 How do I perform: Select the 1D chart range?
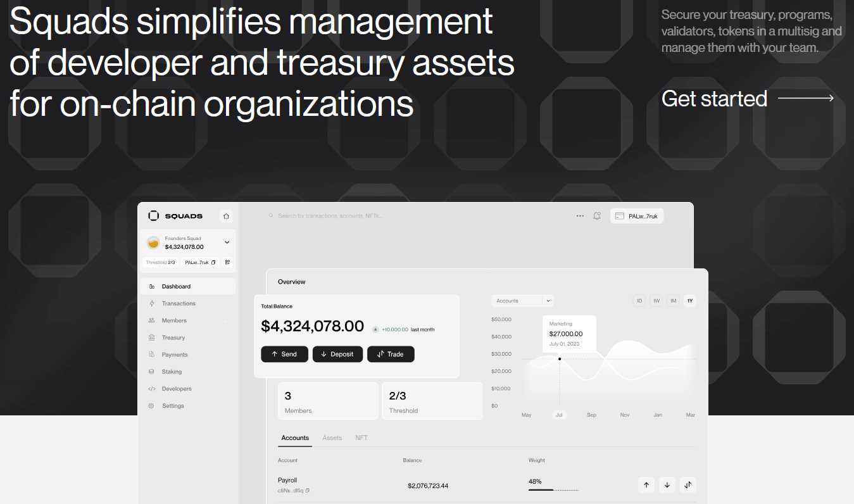pyautogui.click(x=639, y=301)
